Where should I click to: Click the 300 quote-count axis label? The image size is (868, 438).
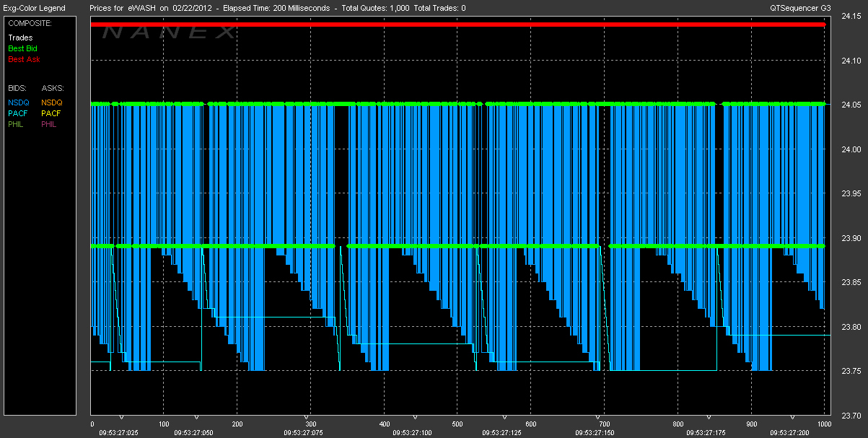[x=310, y=424]
